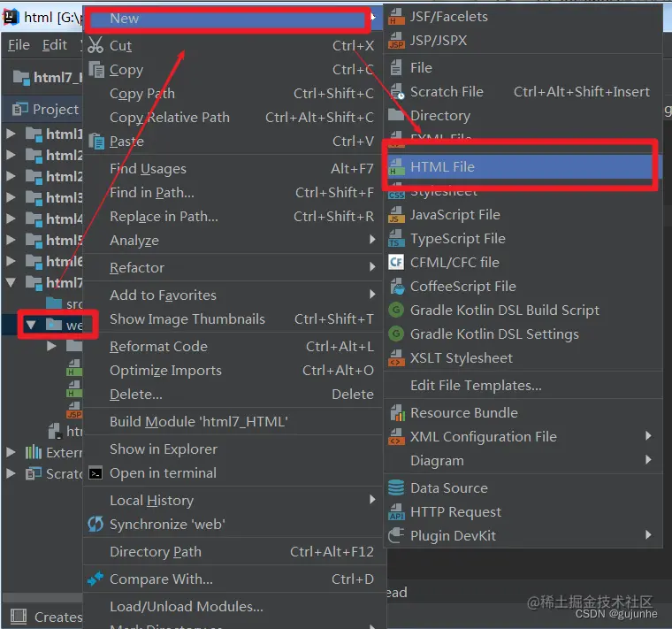Select Delete... menu entry
The width and height of the screenshot is (672, 629).
pos(232,395)
